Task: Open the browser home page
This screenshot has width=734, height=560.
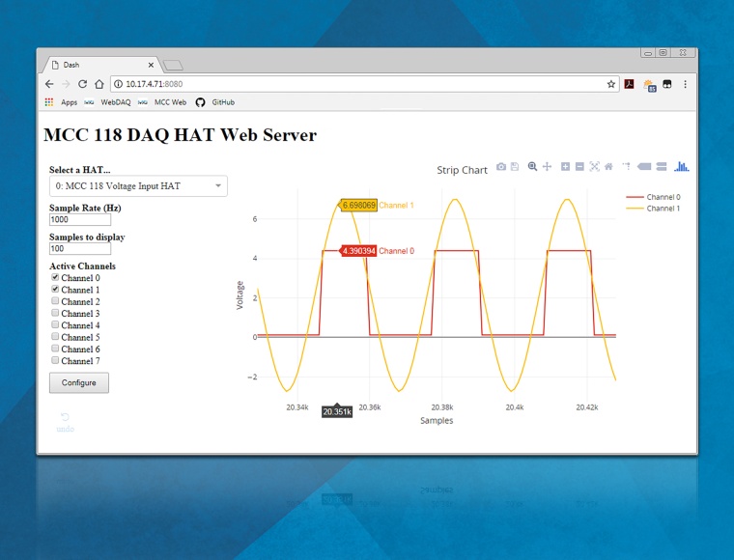Action: [x=99, y=84]
